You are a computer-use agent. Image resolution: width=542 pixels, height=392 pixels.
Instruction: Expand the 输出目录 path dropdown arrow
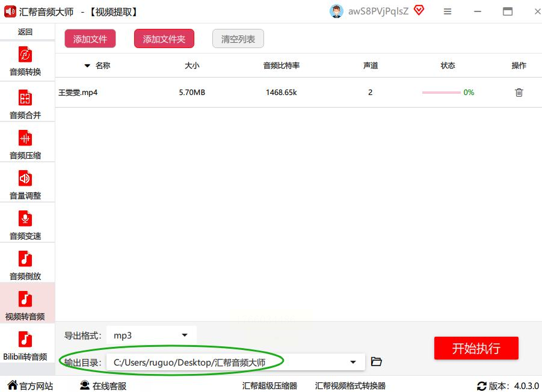click(353, 362)
